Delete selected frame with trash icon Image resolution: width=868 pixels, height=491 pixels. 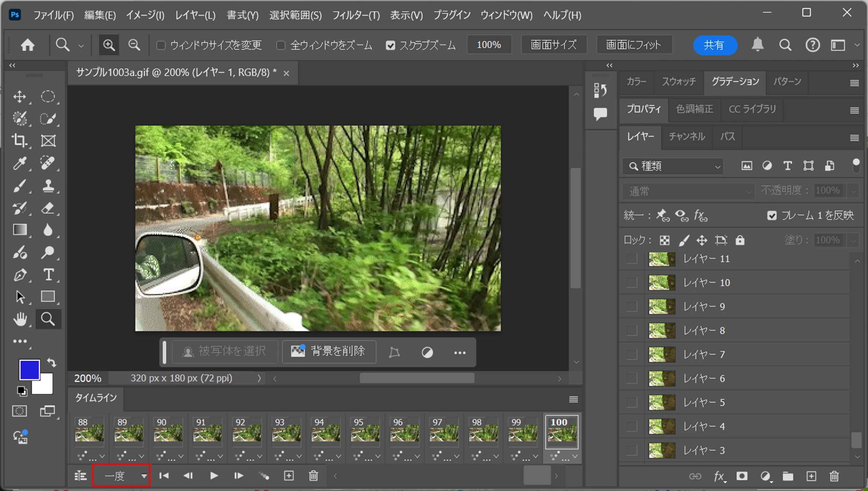313,476
